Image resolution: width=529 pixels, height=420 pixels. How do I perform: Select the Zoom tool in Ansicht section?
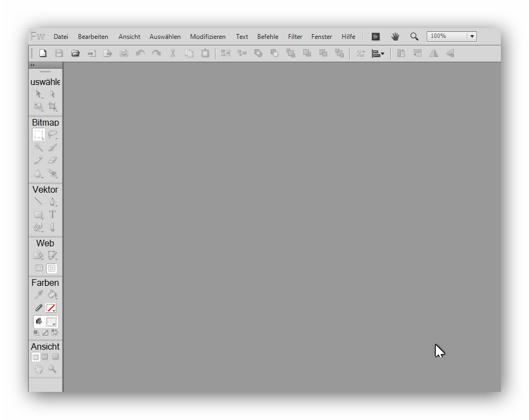tap(53, 369)
